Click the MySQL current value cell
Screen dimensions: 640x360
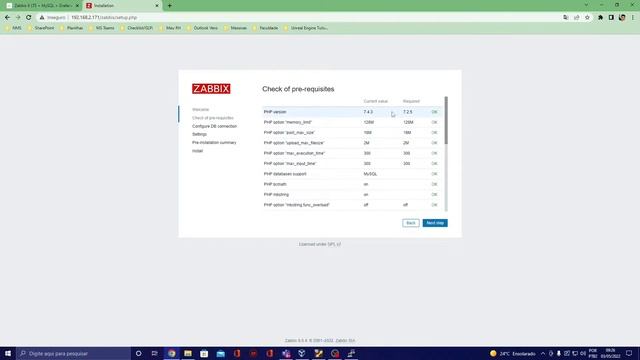coord(370,174)
